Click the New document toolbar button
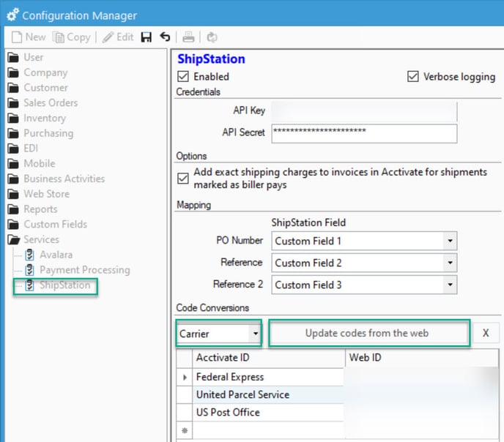504x442 pixels. pos(29,37)
